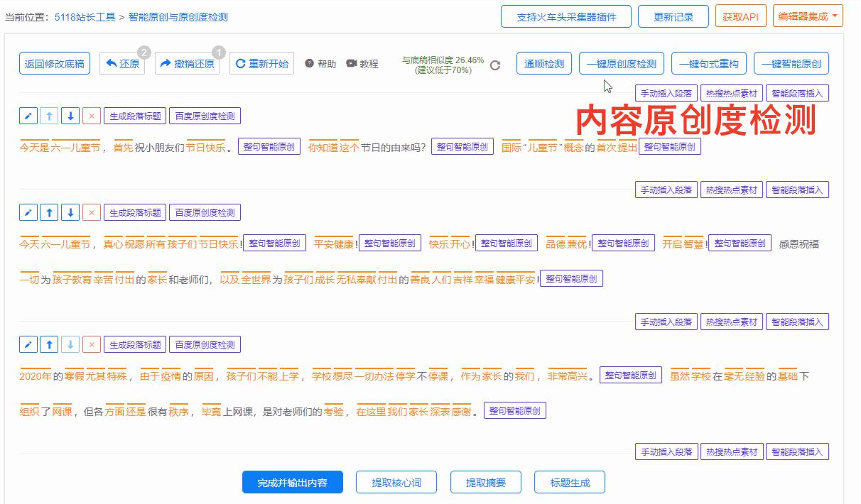Click 整句智能原创 after 深表感谢。
The image size is (861, 504).
tap(515, 411)
